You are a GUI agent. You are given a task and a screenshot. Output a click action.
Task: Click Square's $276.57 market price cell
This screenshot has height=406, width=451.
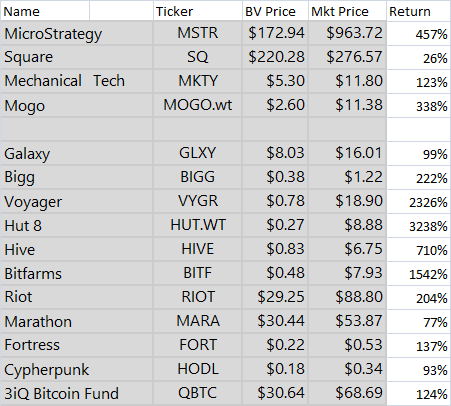pyautogui.click(x=347, y=57)
